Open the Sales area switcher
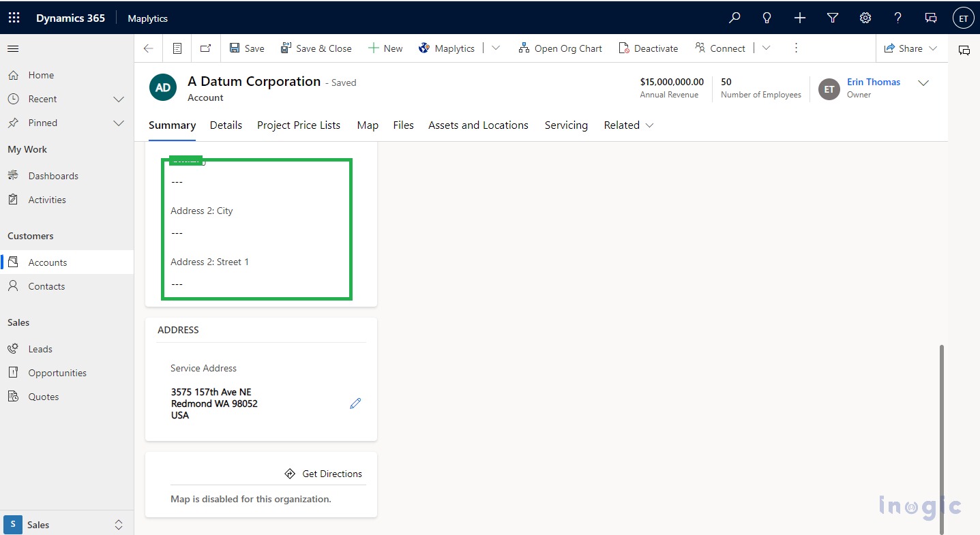980x535 pixels. (x=67, y=525)
